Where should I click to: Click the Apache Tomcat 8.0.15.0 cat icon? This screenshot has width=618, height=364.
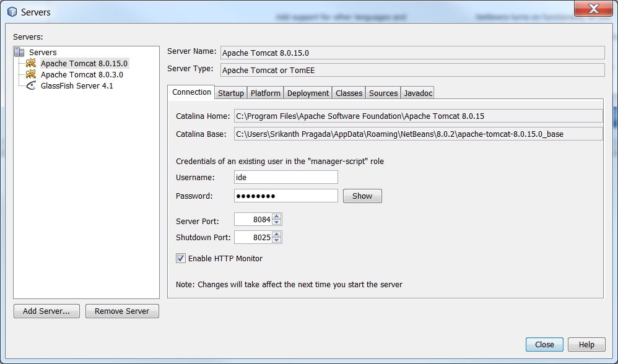pos(31,63)
